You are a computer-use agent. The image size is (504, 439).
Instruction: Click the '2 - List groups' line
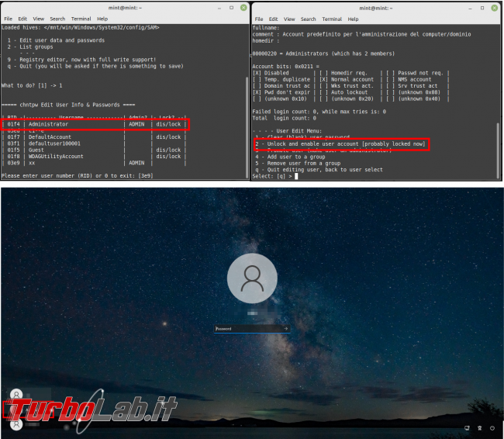pos(30,47)
